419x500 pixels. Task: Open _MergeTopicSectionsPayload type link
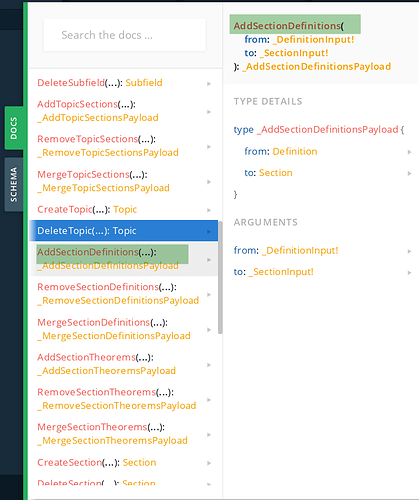[x=104, y=188]
